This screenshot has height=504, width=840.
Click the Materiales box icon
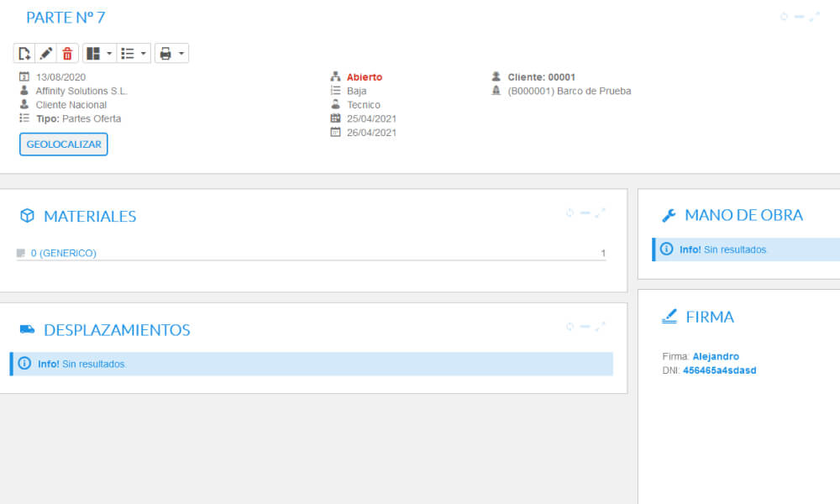click(x=27, y=216)
